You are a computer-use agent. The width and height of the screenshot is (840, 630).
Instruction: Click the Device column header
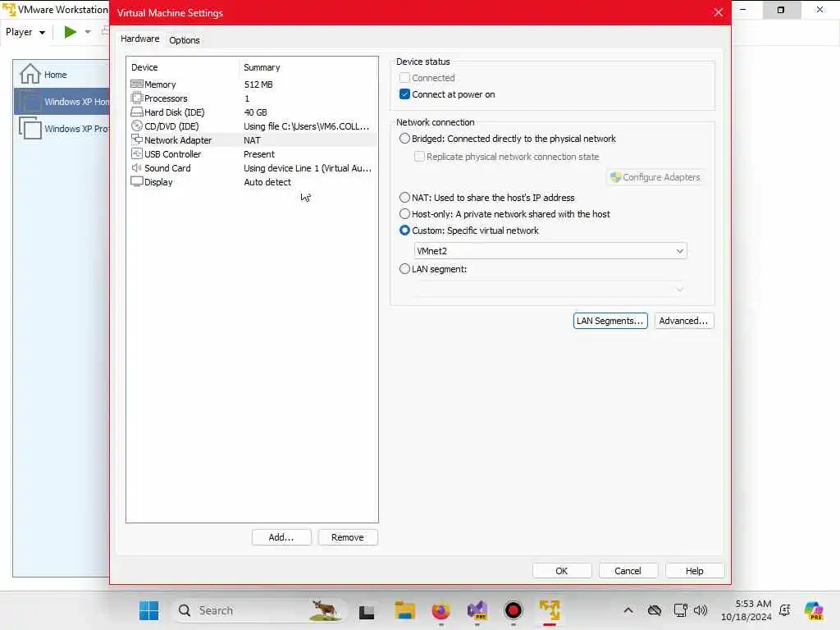(144, 67)
